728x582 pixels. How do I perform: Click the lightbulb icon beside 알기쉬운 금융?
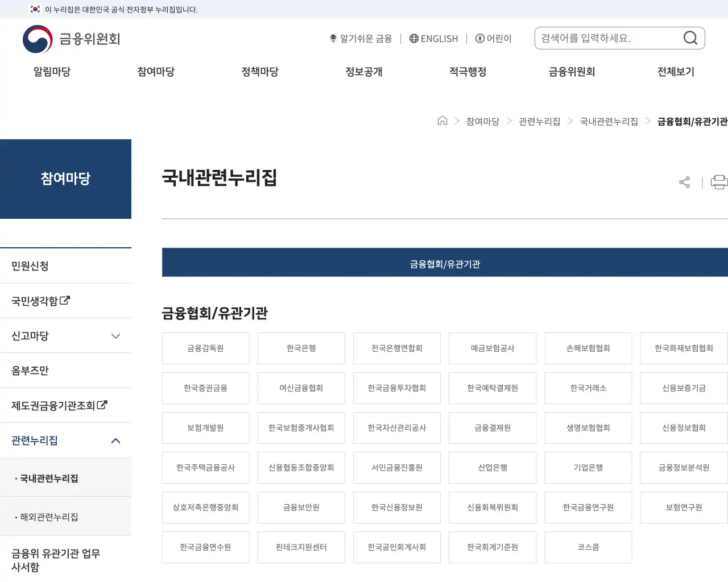tap(333, 38)
